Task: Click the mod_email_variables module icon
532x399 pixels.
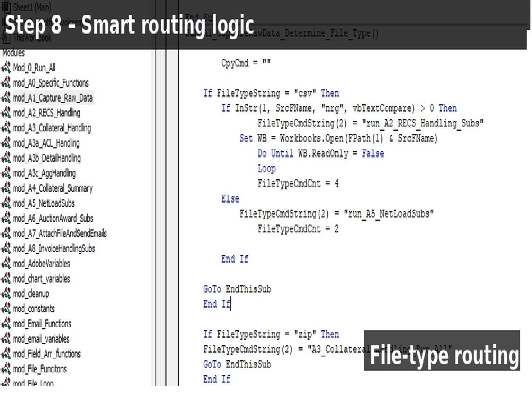Action: click(6, 339)
